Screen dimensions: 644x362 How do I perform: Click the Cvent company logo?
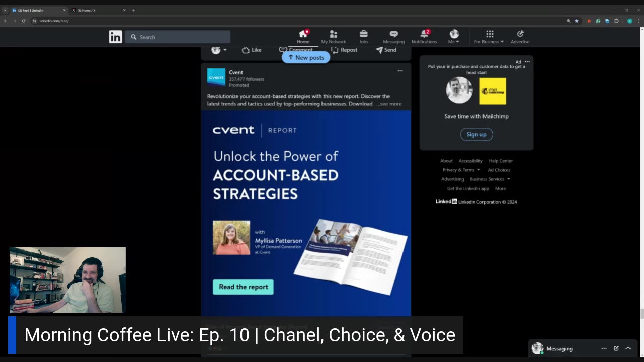(x=216, y=77)
